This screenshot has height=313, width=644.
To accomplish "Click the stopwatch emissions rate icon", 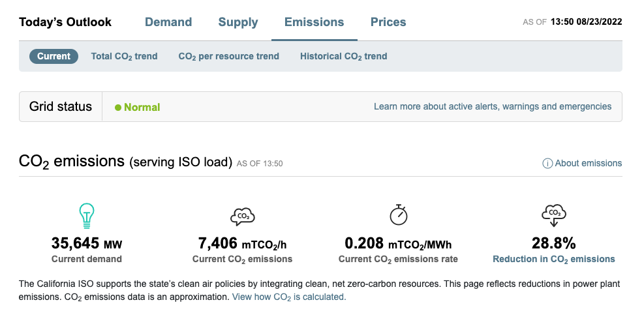I will coord(398,214).
